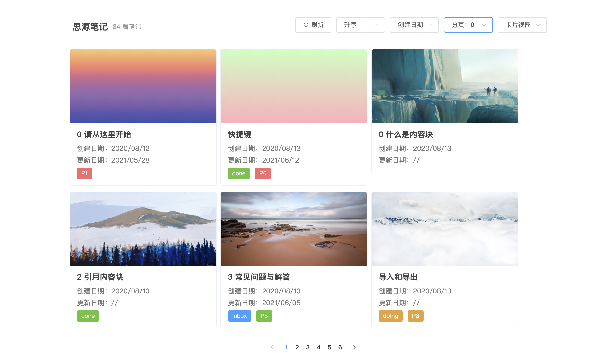This screenshot has height=364, width=602.
Task: Open note titled 0 请从这里开始
Action: (104, 134)
